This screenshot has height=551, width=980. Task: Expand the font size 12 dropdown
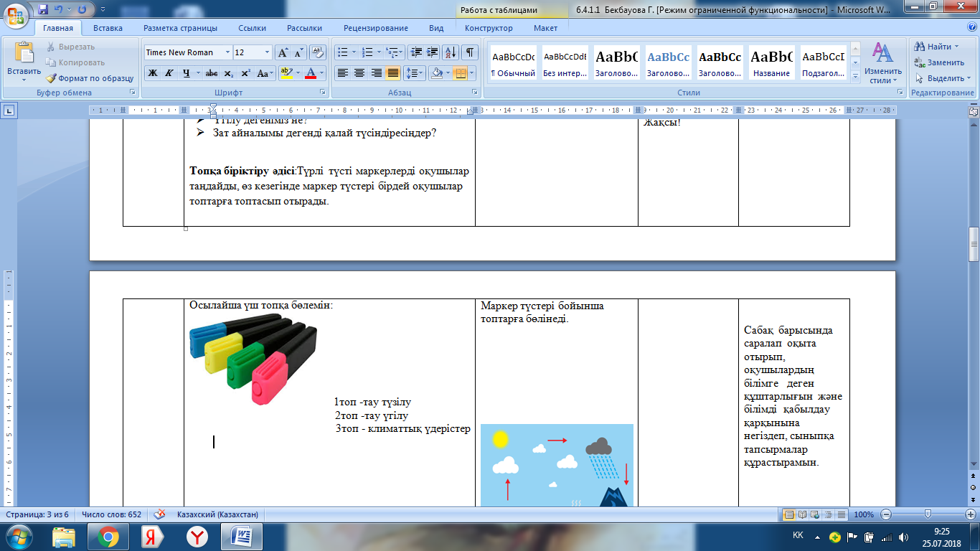268,52
